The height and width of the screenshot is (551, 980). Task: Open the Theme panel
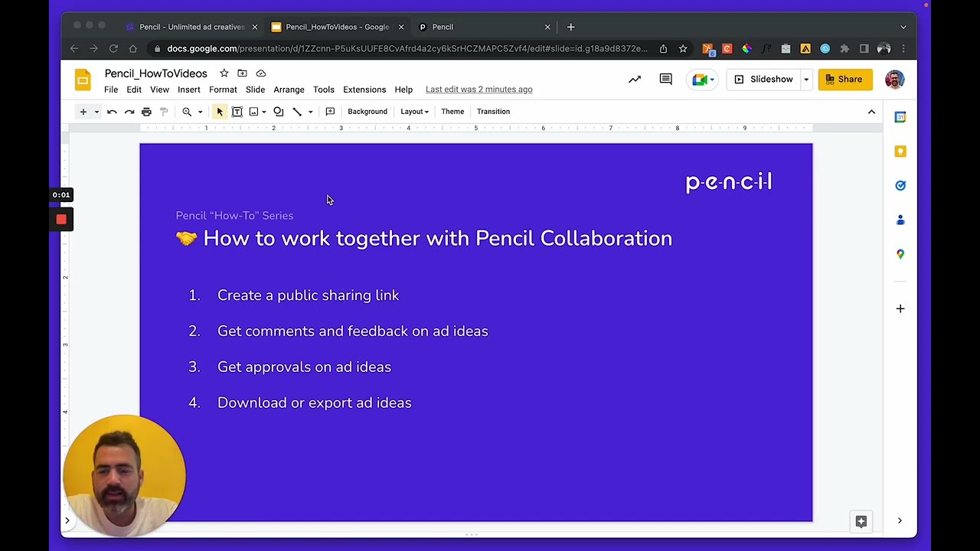[452, 112]
